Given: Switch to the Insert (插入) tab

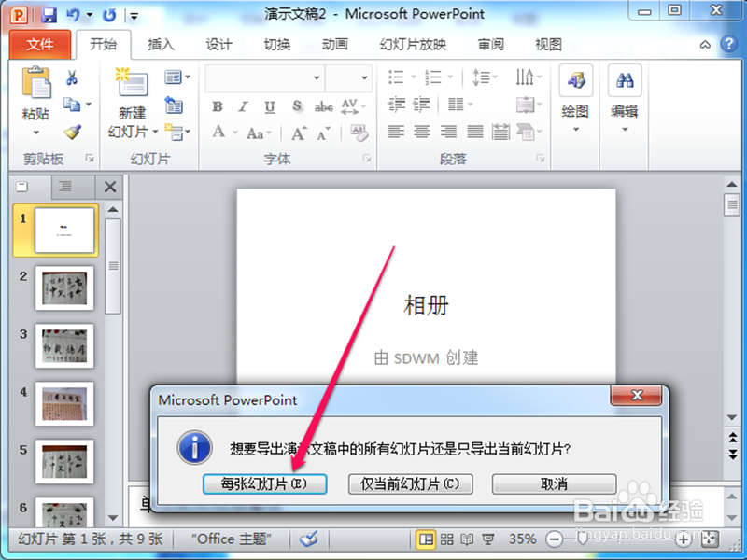Looking at the screenshot, I should (x=161, y=45).
